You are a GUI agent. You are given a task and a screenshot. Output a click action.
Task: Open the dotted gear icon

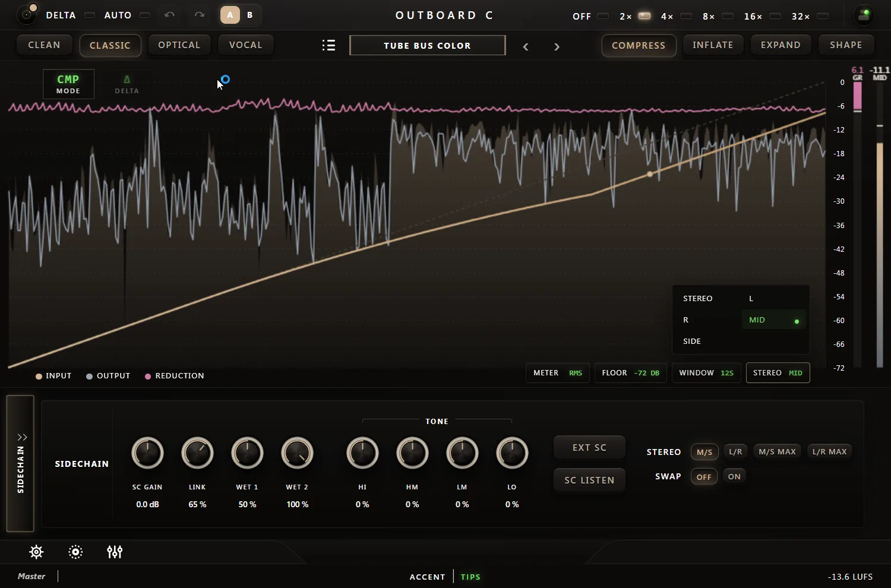[x=75, y=552]
